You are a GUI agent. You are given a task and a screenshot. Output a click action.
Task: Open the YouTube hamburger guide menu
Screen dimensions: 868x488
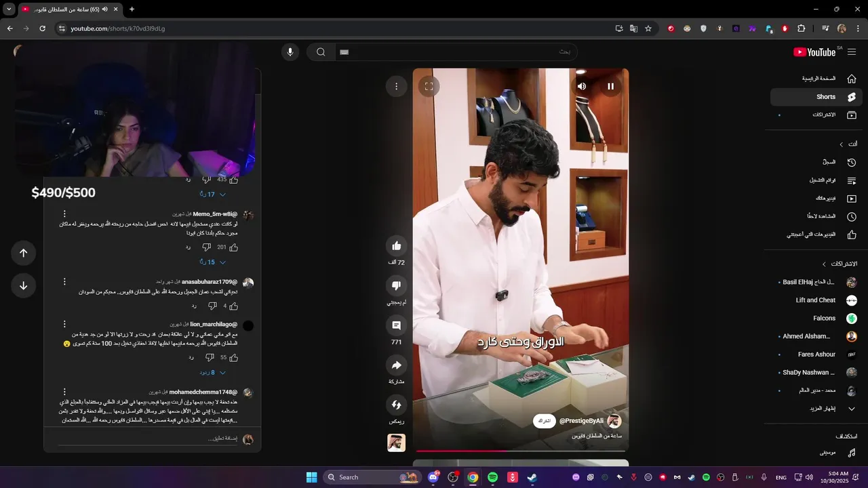click(852, 52)
